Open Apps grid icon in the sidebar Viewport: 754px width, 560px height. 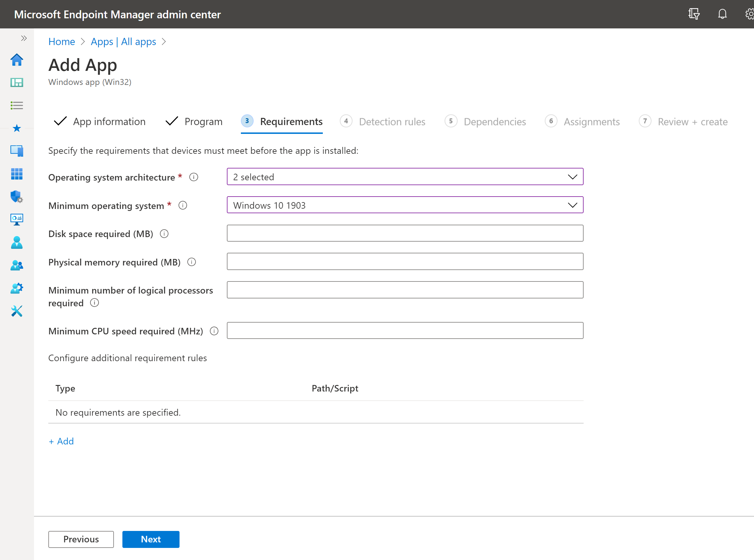tap(17, 174)
